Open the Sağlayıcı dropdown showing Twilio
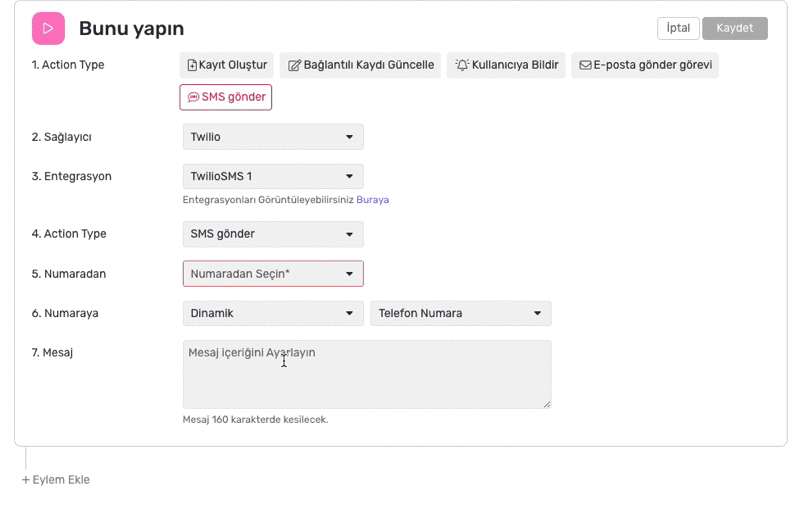Screen dimensions: 800x520 [x=273, y=137]
